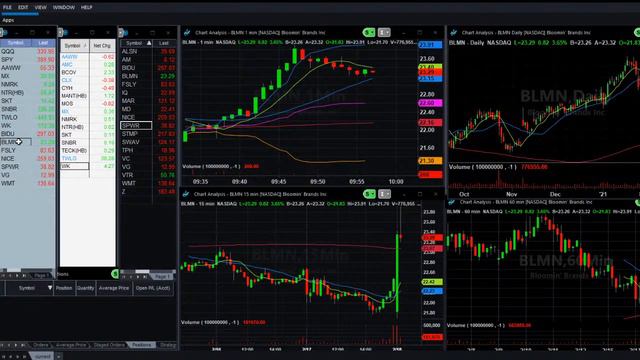Click the Chart Analysis icon of the BLMN 1 min chart
This screenshot has width=640, height=360.
click(187, 32)
